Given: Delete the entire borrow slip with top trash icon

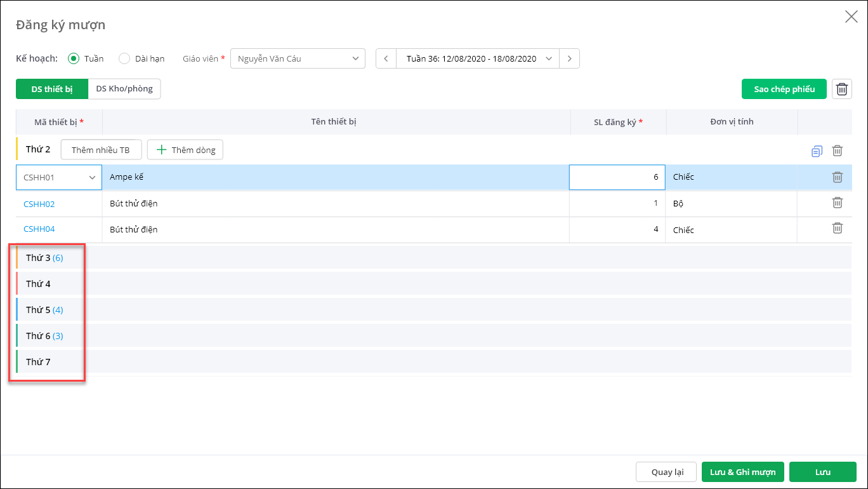Looking at the screenshot, I should coord(842,89).
